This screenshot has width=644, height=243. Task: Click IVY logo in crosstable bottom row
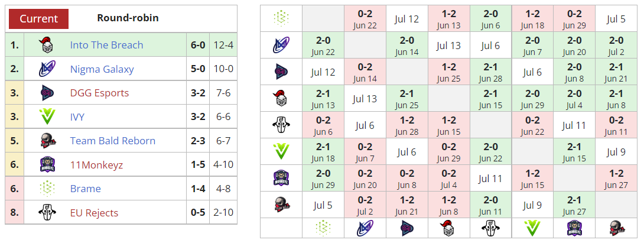pyautogui.click(x=532, y=228)
